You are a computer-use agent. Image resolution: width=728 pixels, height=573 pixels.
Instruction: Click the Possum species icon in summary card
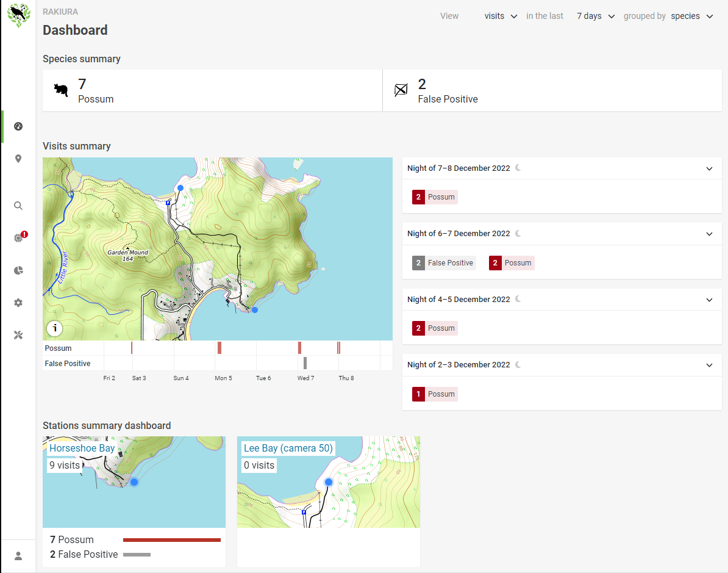(60, 89)
